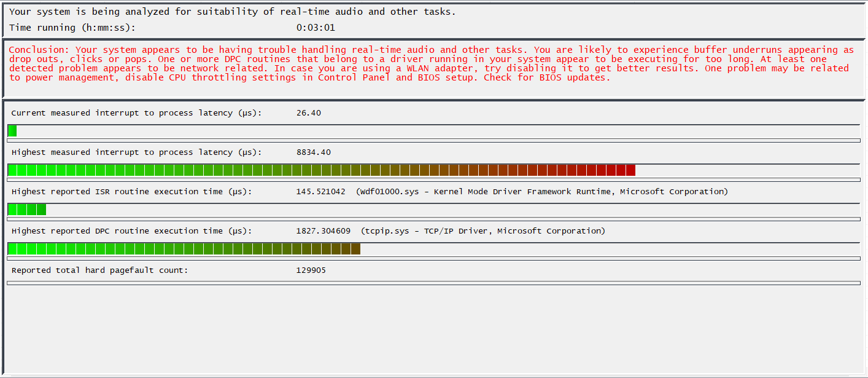Click the highest interrupt to process latency bar
This screenshot has width=868, height=378.
point(433,170)
